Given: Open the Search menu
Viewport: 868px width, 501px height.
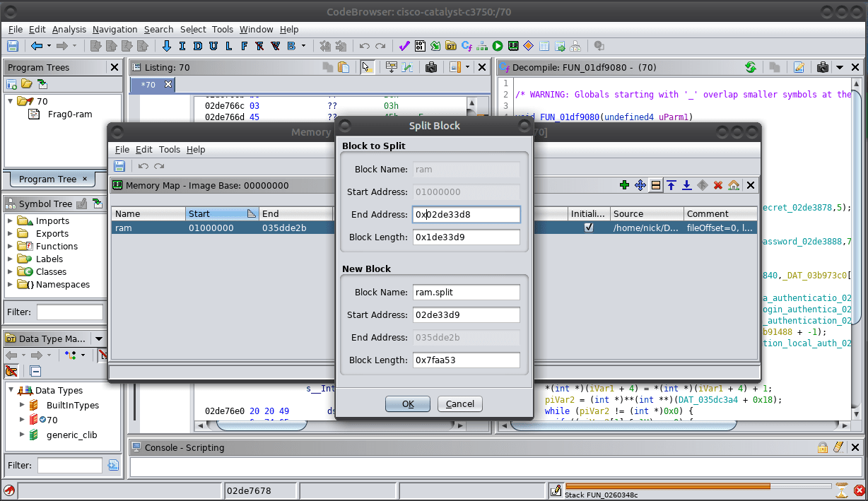Looking at the screenshot, I should click(158, 29).
